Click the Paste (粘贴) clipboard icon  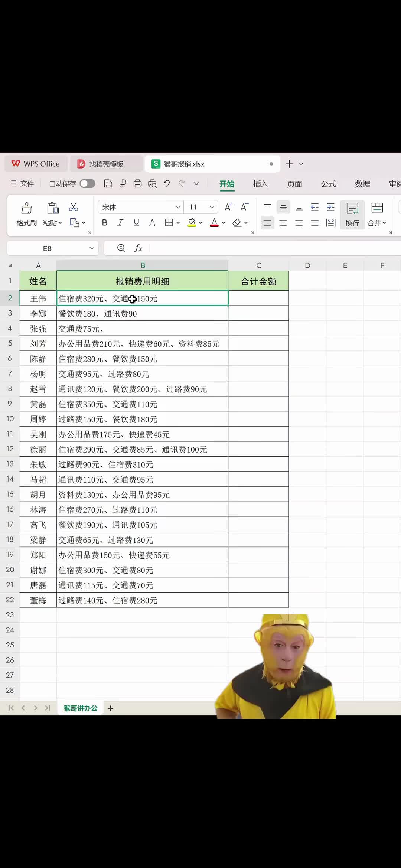(x=53, y=208)
